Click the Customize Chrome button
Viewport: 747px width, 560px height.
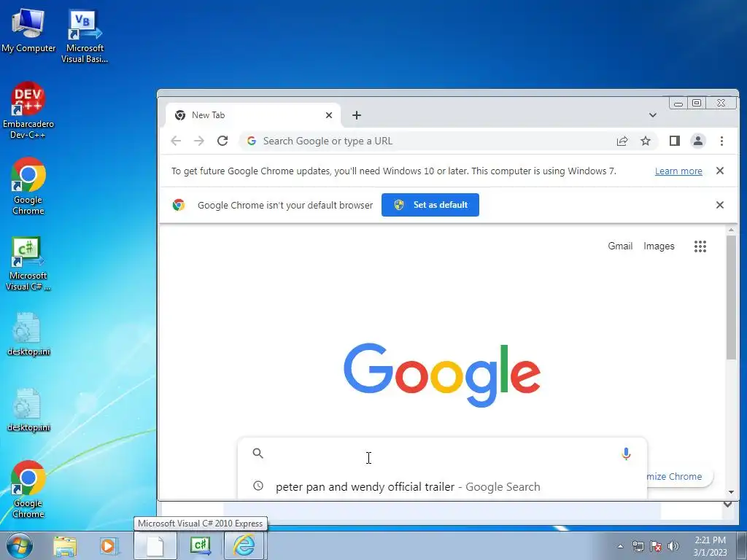click(x=679, y=476)
